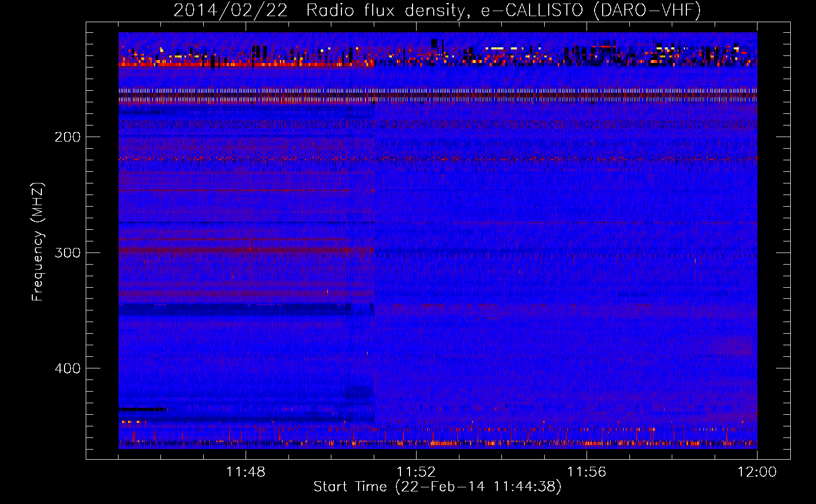
Task: Select the "Start Time (22-Feb-14 11:44:38)" axis label
Action: (x=437, y=487)
